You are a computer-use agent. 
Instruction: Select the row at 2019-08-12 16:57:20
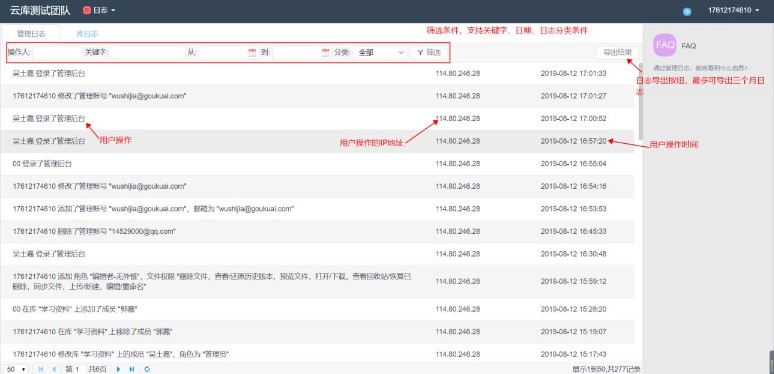[x=317, y=141]
